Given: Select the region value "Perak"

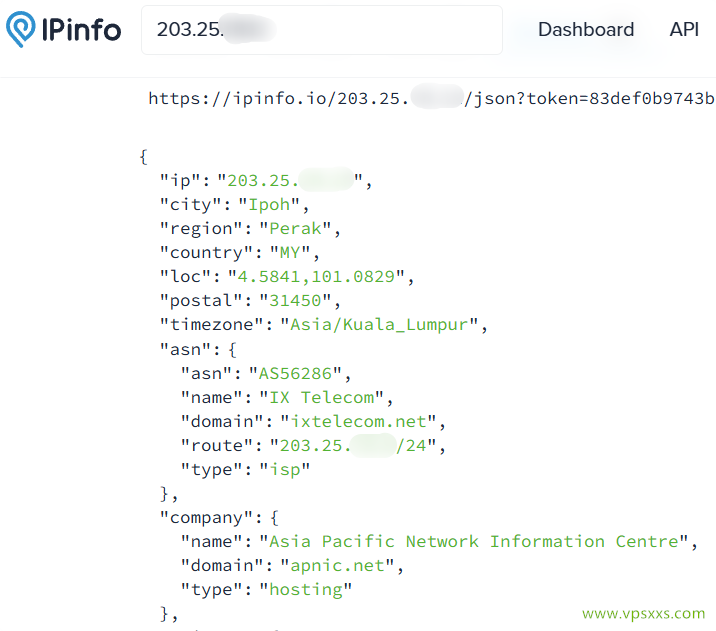Looking at the screenshot, I should pos(295,228).
